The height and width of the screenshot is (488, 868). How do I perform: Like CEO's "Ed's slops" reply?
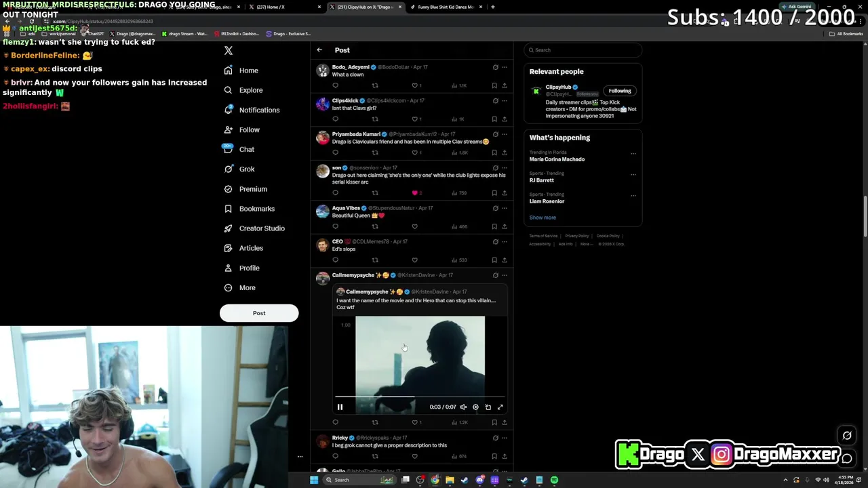point(415,260)
